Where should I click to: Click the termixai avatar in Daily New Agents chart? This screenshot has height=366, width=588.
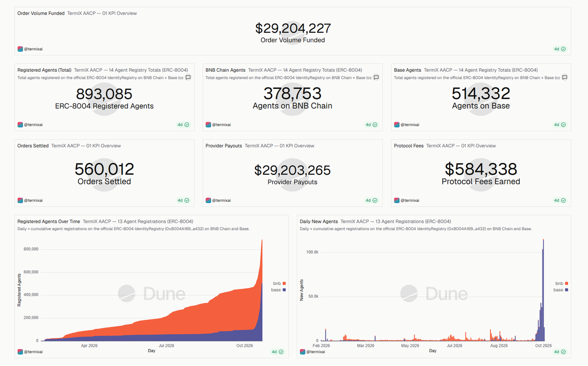[x=302, y=352]
